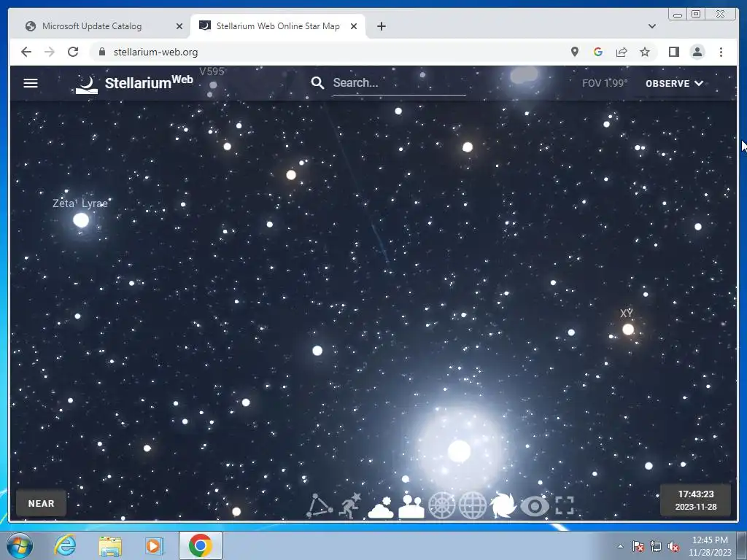This screenshot has height=560, width=747.
Task: Click the search magnifier icon
Action: (x=317, y=83)
